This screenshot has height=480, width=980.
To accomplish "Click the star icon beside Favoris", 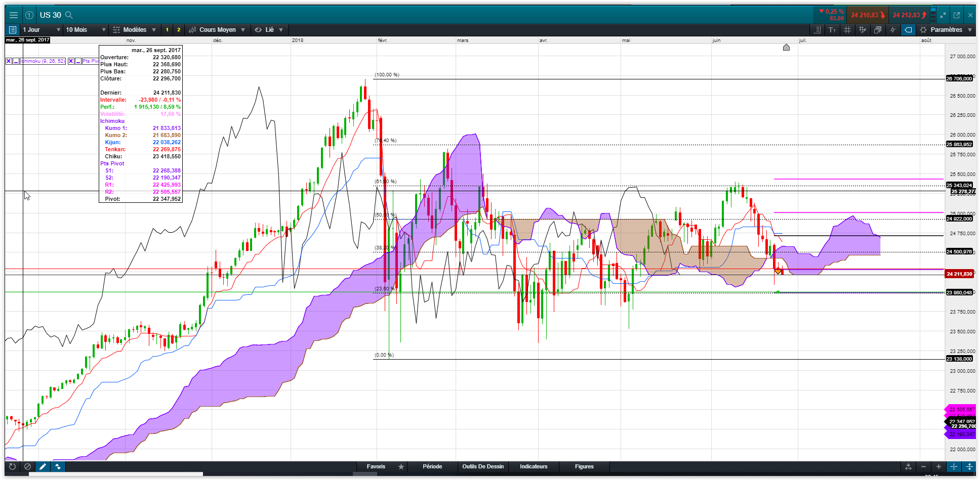I will pyautogui.click(x=401, y=467).
